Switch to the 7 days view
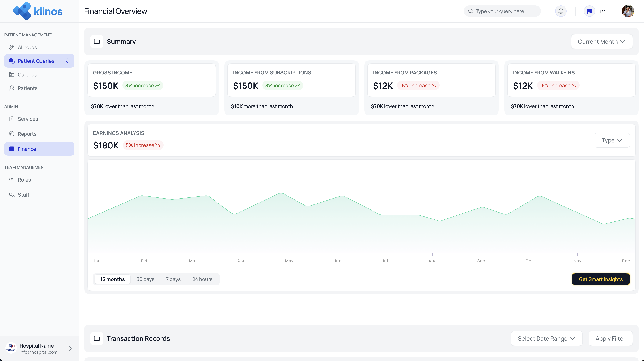This screenshot has width=644, height=361. pyautogui.click(x=173, y=279)
